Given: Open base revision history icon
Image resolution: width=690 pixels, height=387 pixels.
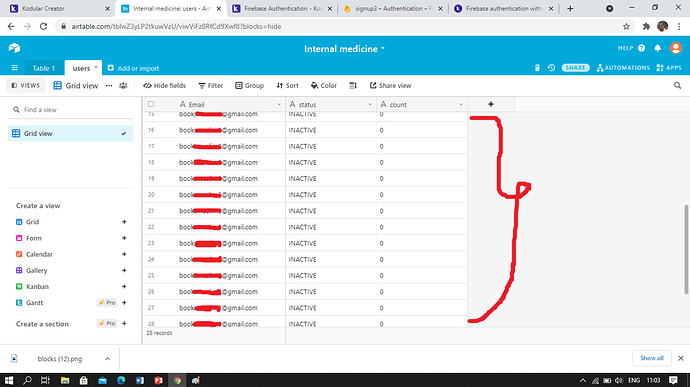Looking at the screenshot, I should pyautogui.click(x=551, y=68).
